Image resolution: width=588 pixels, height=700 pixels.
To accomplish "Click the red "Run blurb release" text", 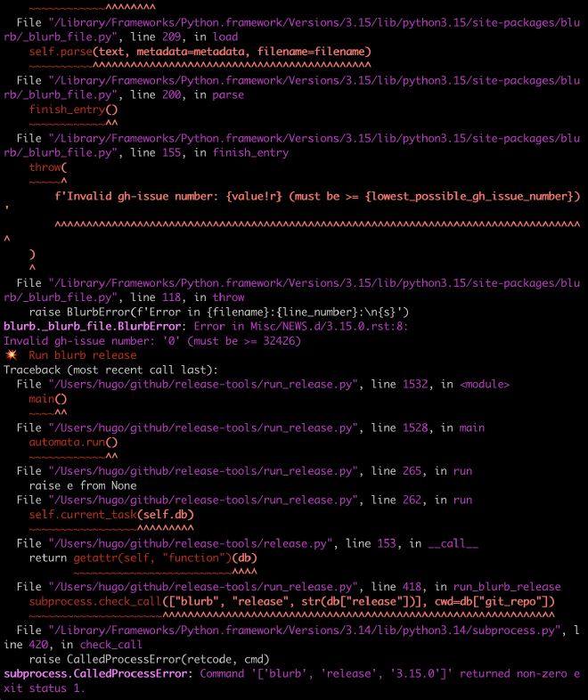I will pyautogui.click(x=83, y=355).
